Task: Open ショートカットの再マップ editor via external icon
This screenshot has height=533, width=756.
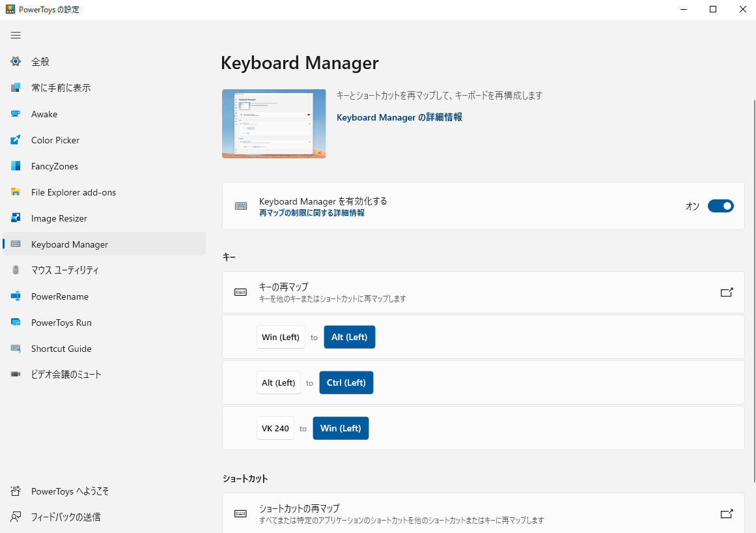Action: click(x=727, y=513)
